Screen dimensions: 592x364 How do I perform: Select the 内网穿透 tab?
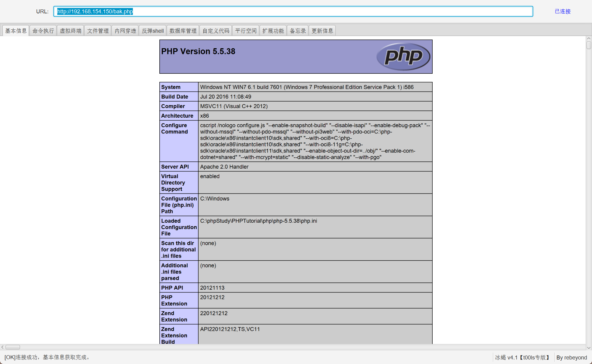(x=125, y=31)
